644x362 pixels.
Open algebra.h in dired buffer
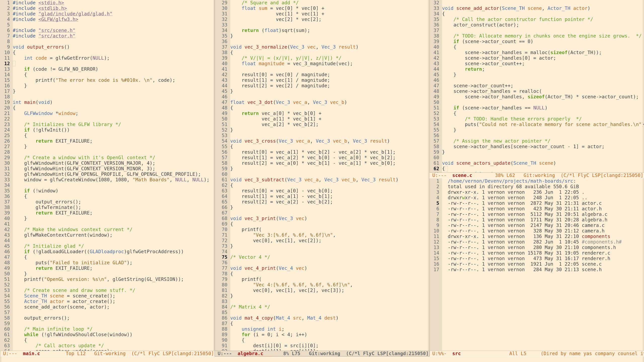(x=594, y=220)
